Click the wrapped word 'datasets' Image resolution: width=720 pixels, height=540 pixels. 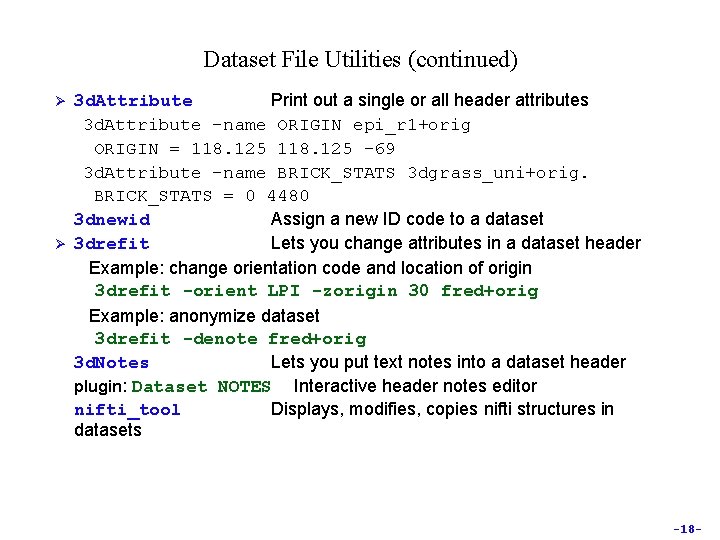(108, 430)
